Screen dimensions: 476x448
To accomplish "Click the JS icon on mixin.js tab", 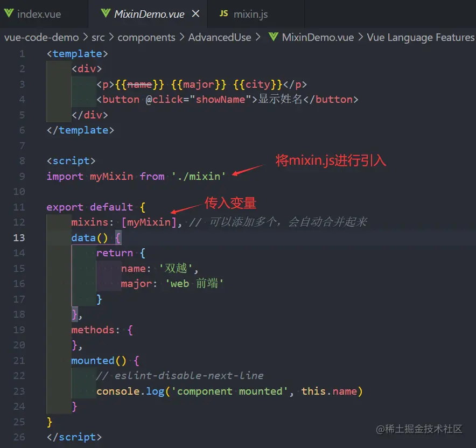I will (x=224, y=13).
